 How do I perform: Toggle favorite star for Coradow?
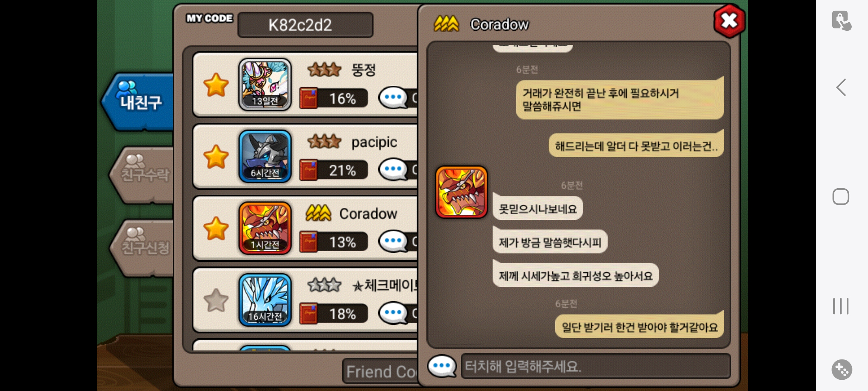[x=216, y=228]
